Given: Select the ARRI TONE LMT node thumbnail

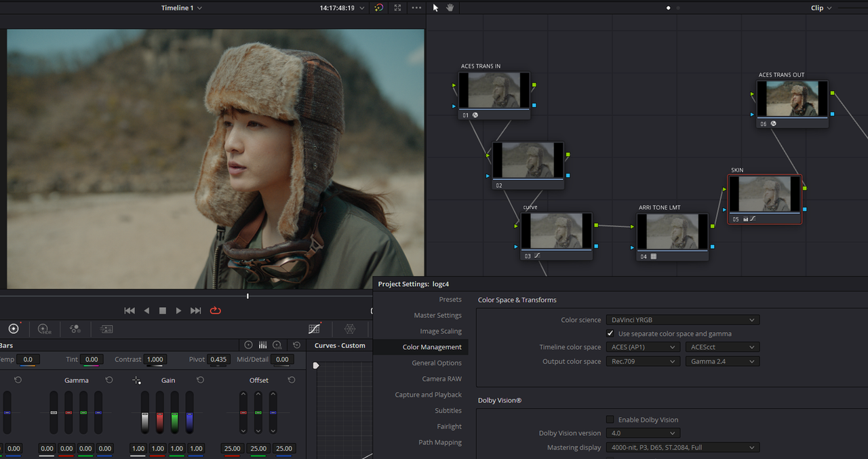Looking at the screenshot, I should coord(672,232).
